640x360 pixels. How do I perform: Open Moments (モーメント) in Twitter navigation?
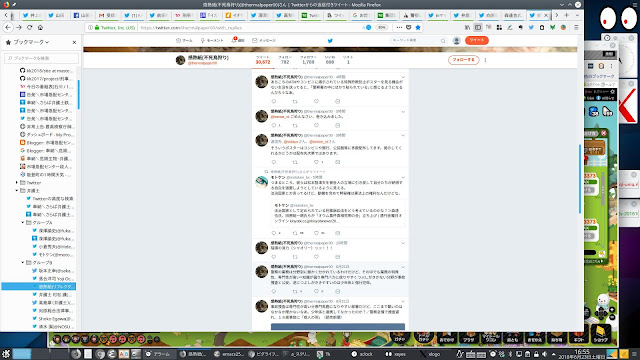212,40
